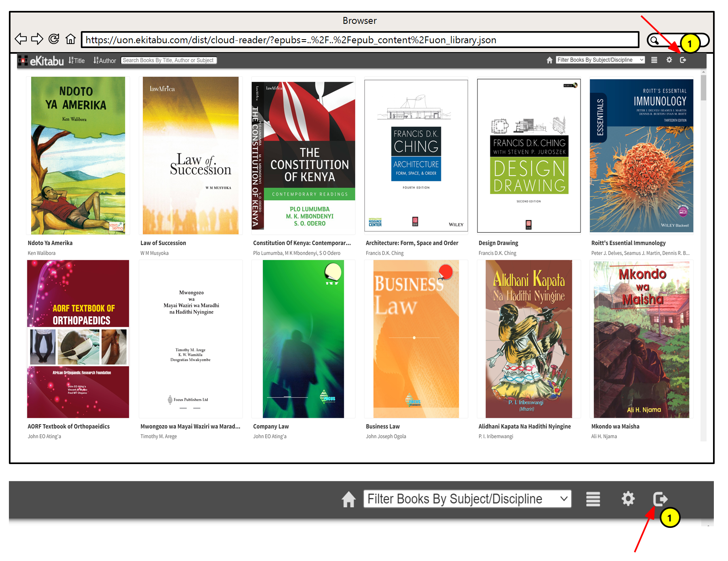Click the enlarged list view icon
This screenshot has width=728, height=561.
593,499
